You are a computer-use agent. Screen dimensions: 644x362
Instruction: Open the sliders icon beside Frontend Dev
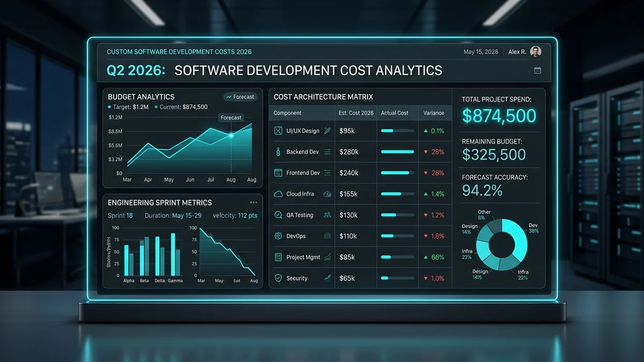click(327, 173)
